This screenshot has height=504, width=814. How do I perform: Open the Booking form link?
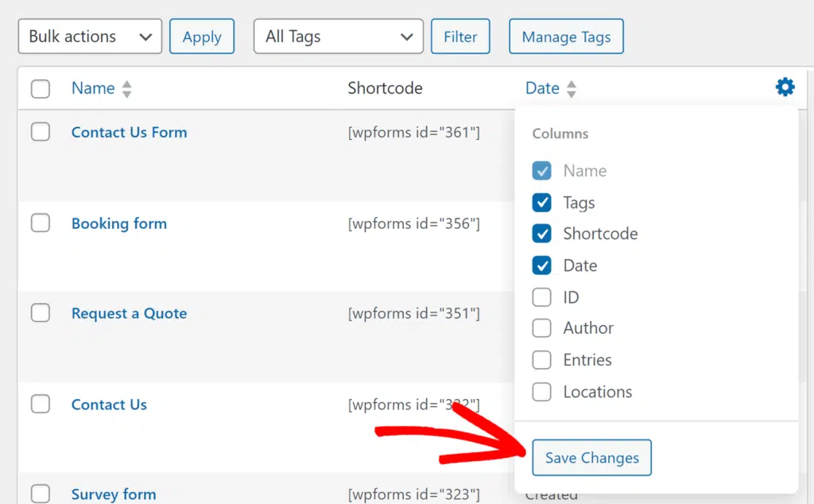[119, 223]
